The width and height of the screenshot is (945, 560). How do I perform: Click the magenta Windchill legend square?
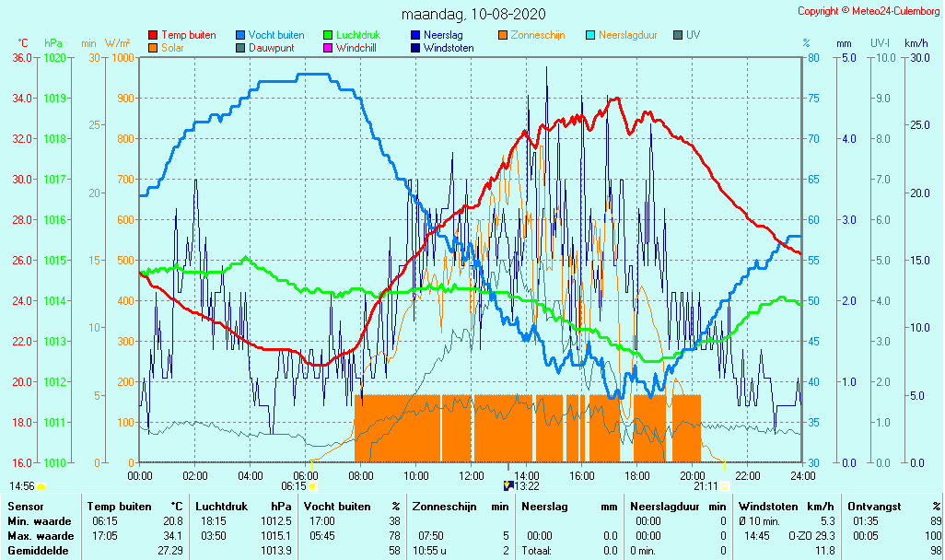pyautogui.click(x=328, y=47)
